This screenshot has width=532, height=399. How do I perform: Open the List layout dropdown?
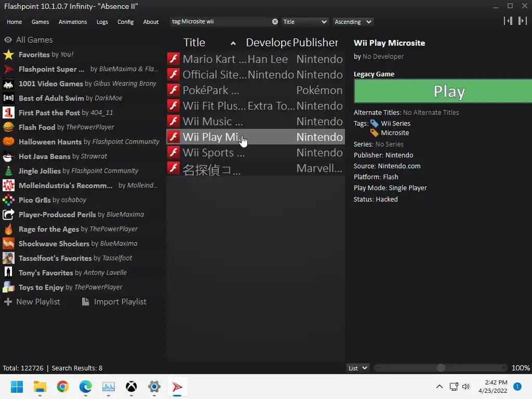(x=357, y=368)
